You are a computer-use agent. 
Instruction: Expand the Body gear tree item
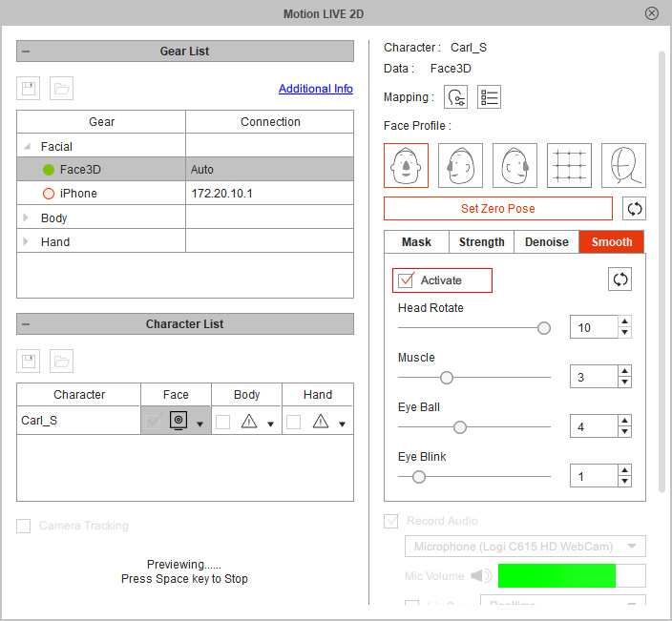pos(26,217)
